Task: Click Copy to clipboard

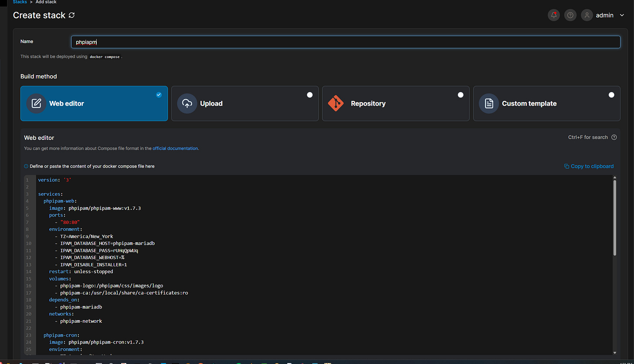Action: click(x=589, y=166)
